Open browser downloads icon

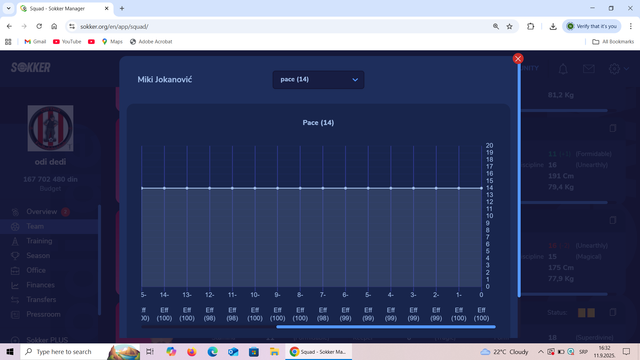(553, 26)
